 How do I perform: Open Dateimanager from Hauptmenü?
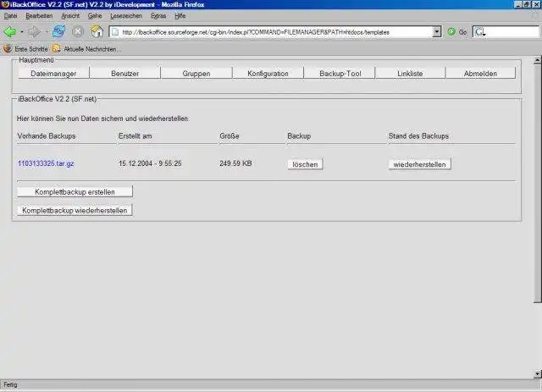[x=53, y=74]
